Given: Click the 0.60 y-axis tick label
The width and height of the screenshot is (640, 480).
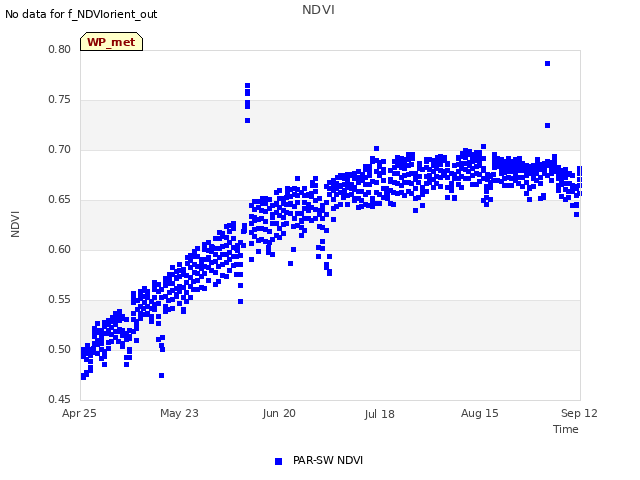Looking at the screenshot, I should point(60,249).
